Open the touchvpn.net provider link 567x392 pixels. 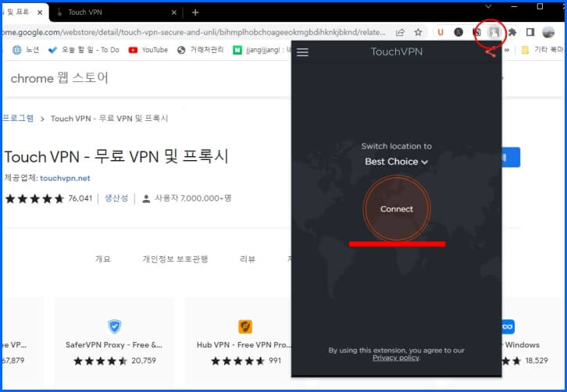(x=65, y=178)
